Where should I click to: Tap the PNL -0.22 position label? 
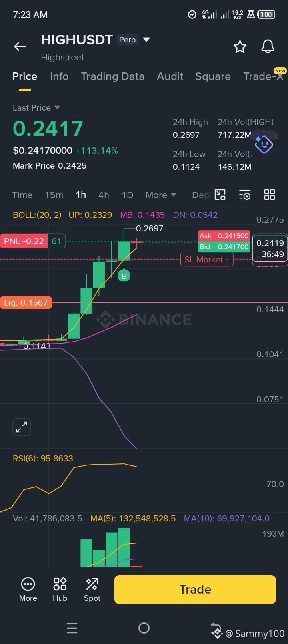24,241
